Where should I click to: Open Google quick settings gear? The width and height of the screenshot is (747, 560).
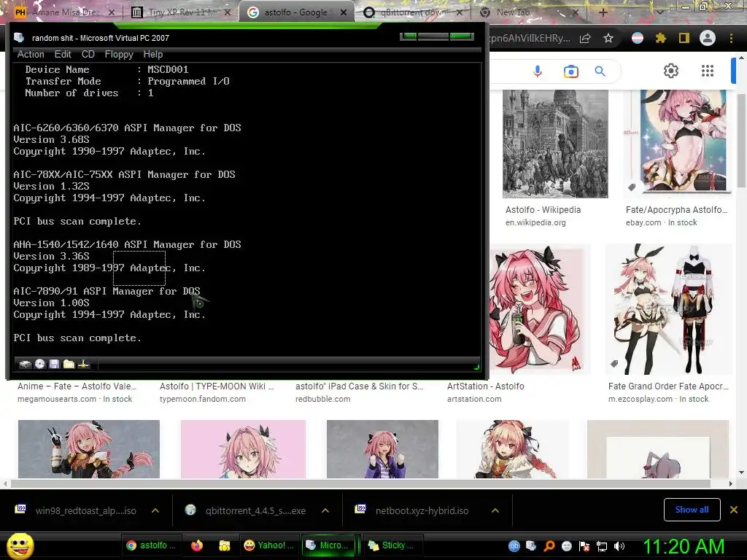pos(671,71)
